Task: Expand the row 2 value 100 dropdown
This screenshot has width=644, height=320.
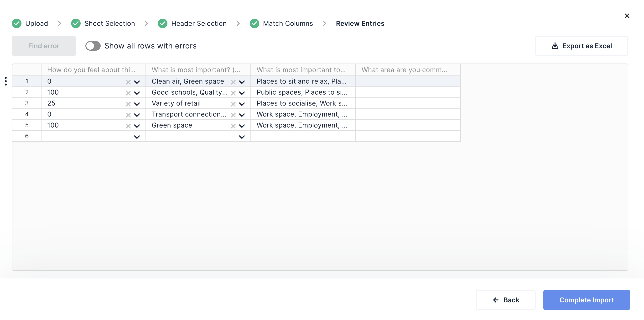Action: [137, 93]
